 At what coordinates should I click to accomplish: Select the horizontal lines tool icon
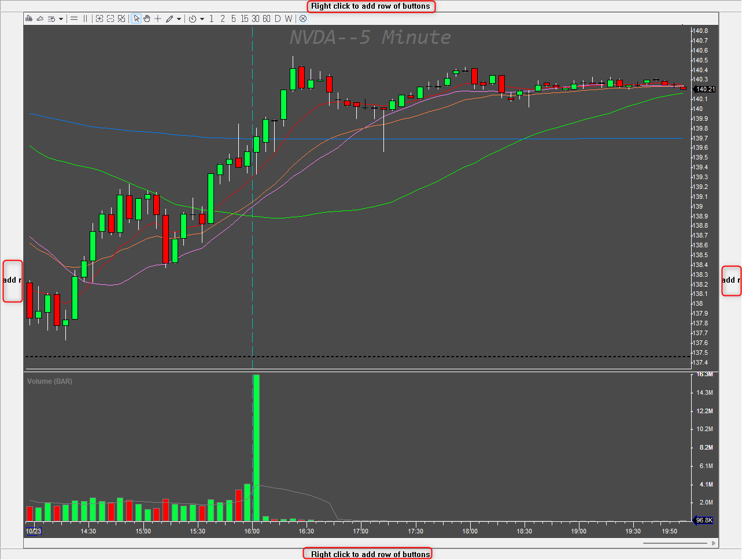point(74,18)
